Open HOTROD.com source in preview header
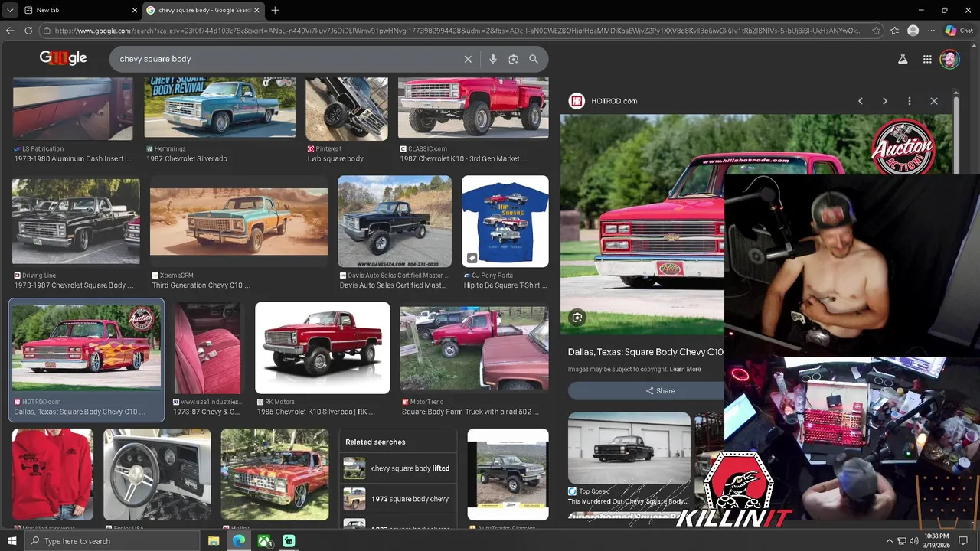This screenshot has width=980, height=551. [x=603, y=101]
